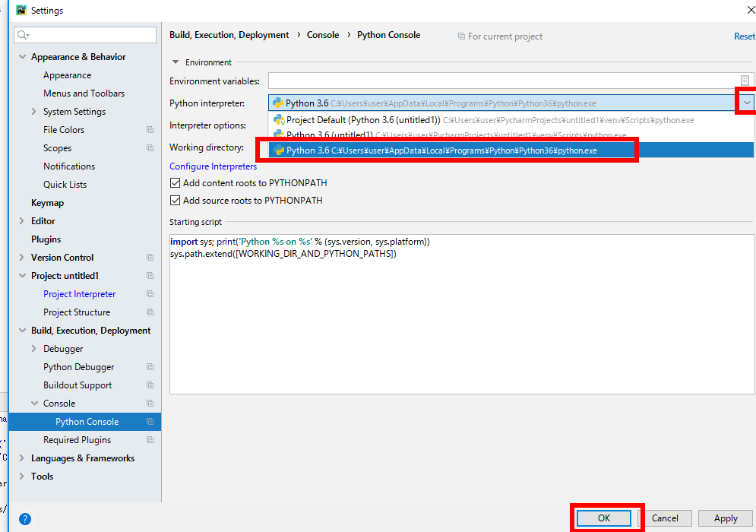Click the Cancel button
Screen dimensions: 756x532
click(665, 518)
